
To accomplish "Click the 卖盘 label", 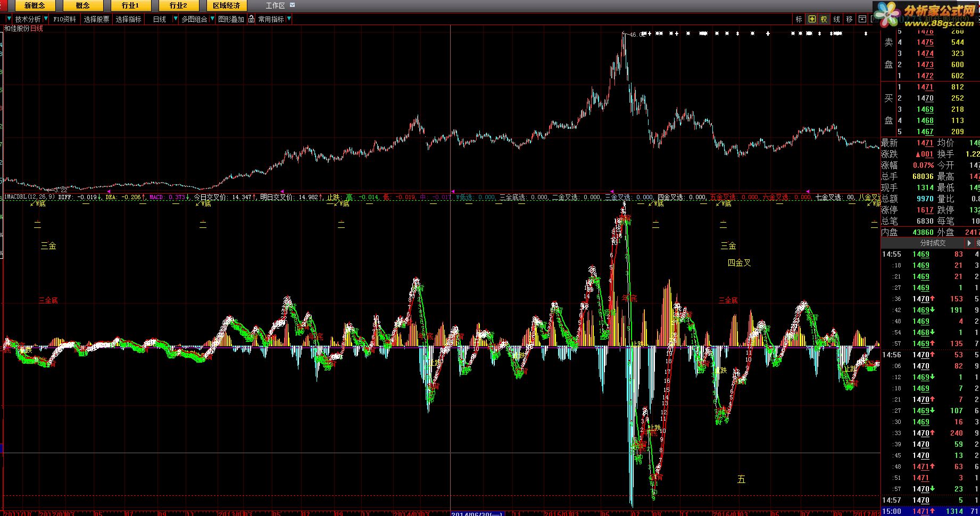I will pos(888,53).
